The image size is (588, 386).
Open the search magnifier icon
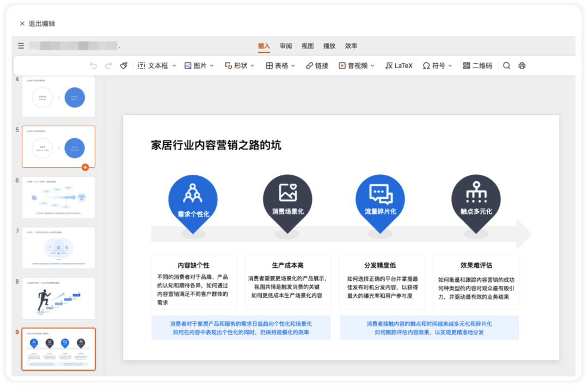[x=507, y=66]
